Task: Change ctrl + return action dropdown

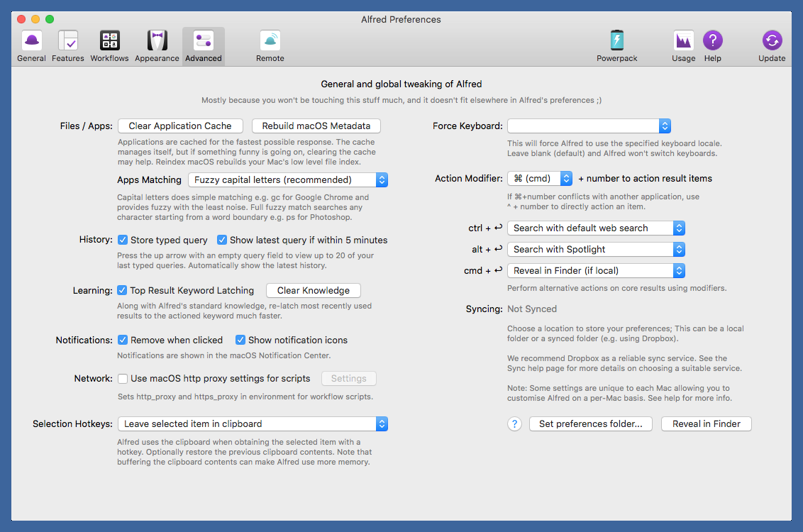Action: [596, 228]
